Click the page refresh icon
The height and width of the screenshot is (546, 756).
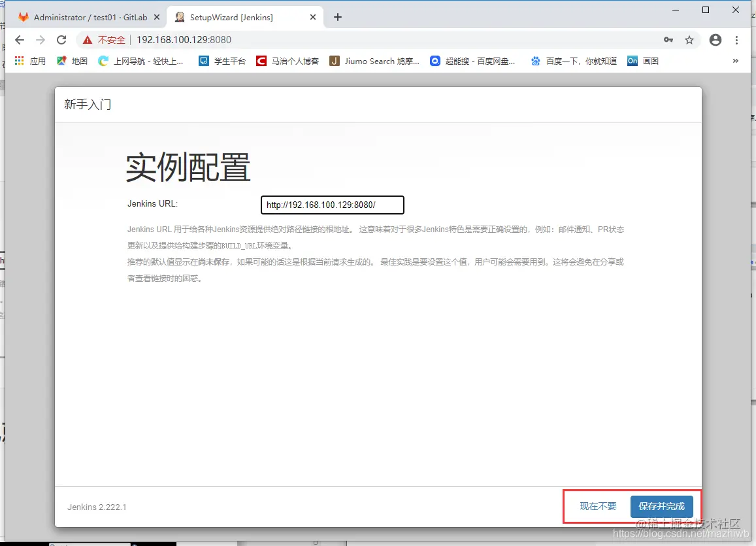coord(61,40)
